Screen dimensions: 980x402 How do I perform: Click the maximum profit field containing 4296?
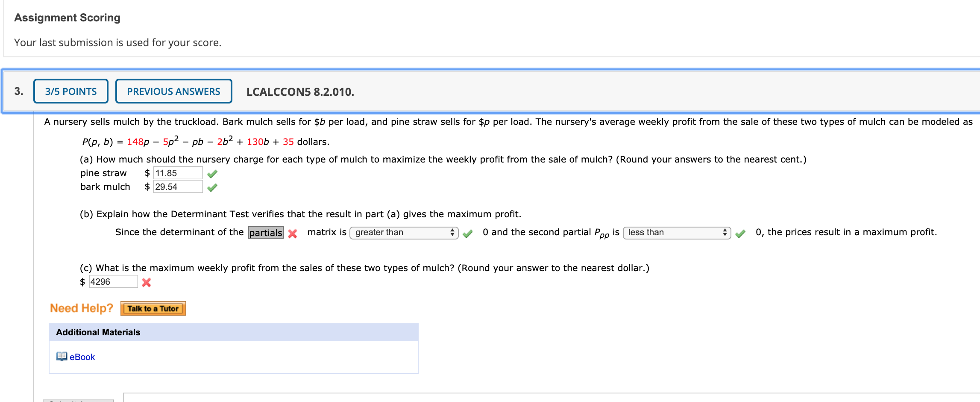[113, 282]
